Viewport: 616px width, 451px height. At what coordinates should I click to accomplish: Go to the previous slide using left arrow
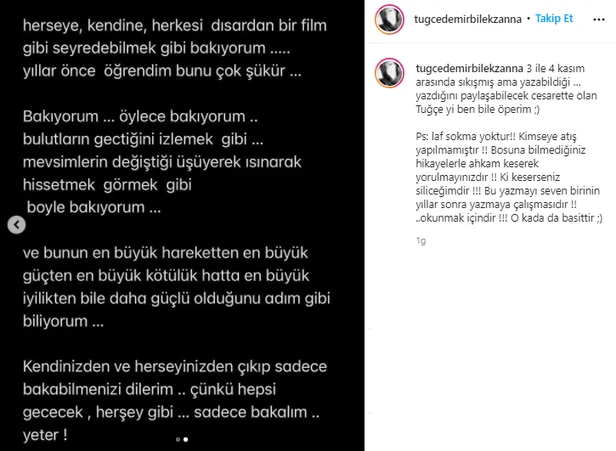[16, 225]
